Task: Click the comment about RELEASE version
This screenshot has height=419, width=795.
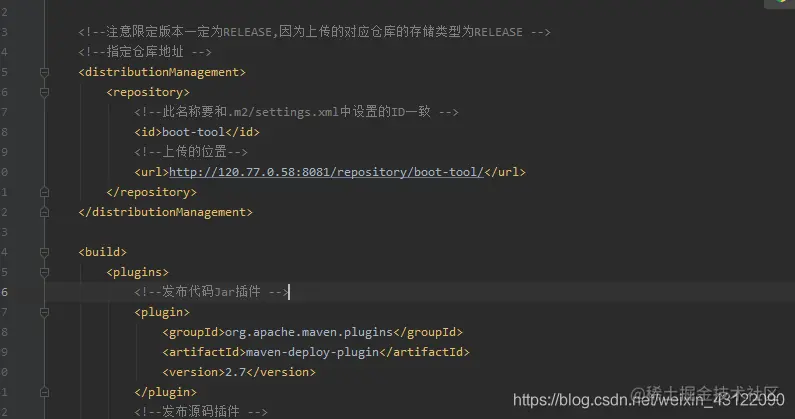Action: 314,32
